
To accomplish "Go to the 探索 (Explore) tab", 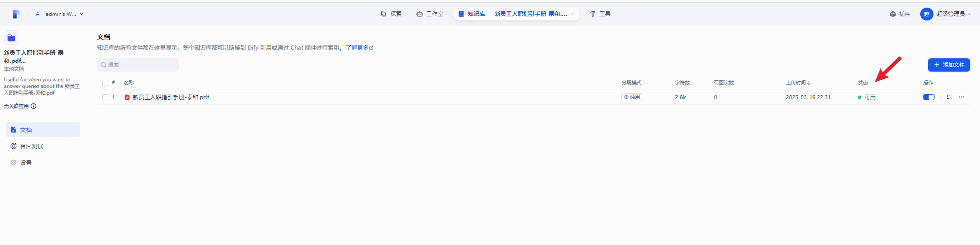I will [x=391, y=14].
